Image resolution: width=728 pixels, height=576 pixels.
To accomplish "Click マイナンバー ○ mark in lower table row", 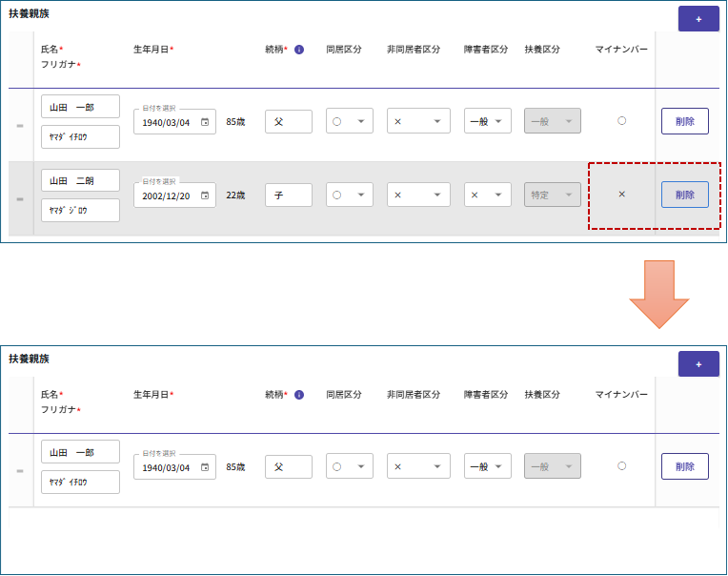I will click(622, 466).
